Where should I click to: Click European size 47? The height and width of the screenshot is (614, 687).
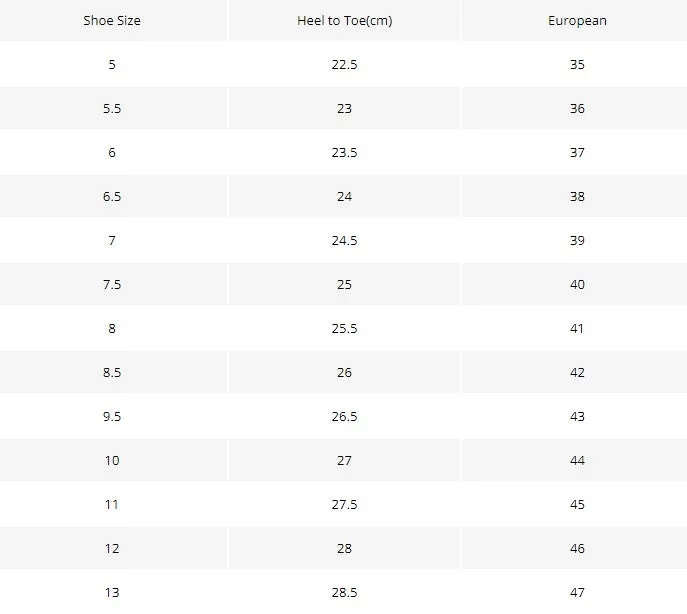point(577,593)
